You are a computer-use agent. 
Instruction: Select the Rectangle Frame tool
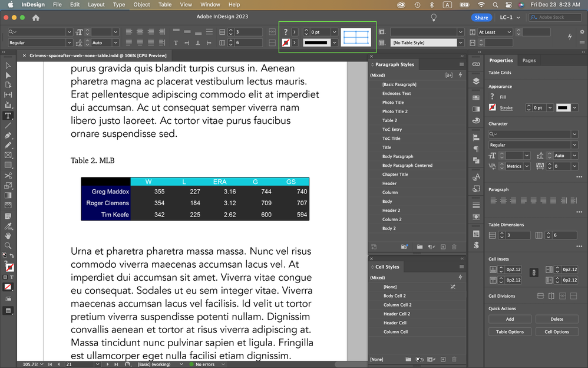coord(8,155)
